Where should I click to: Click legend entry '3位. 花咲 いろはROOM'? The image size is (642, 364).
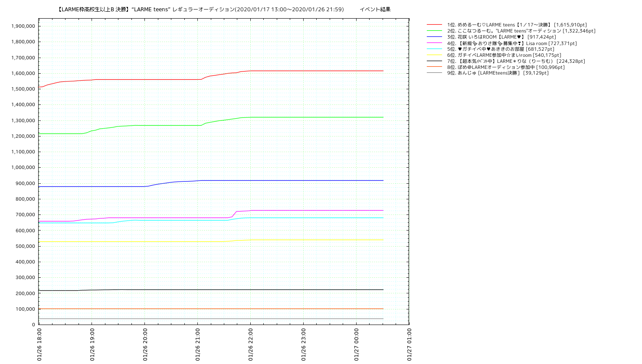tap(501, 37)
